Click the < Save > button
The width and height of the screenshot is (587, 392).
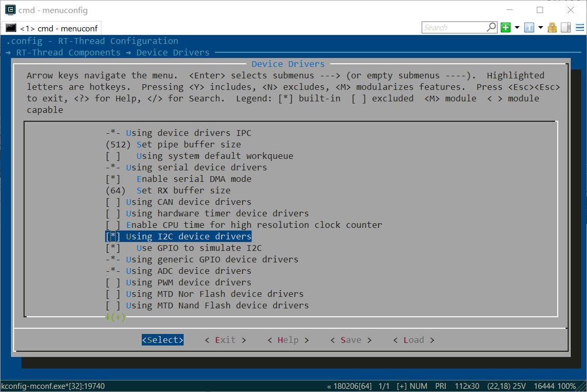click(351, 340)
